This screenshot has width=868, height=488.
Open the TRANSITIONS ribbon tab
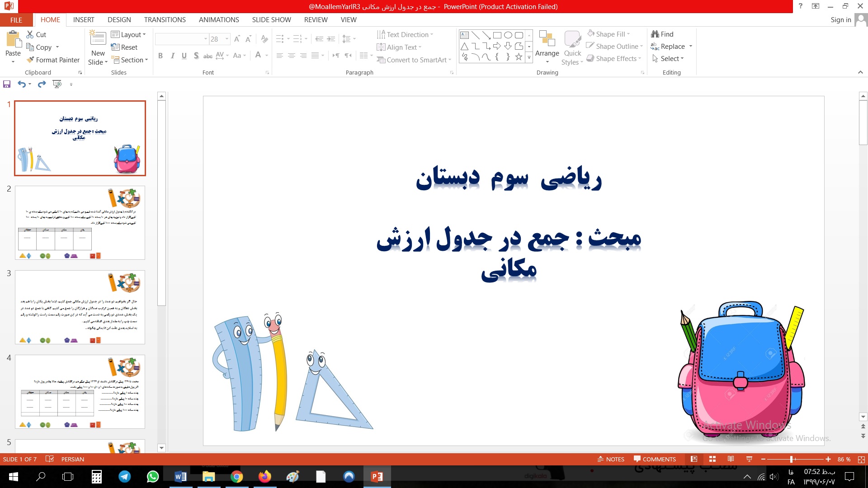click(165, 20)
